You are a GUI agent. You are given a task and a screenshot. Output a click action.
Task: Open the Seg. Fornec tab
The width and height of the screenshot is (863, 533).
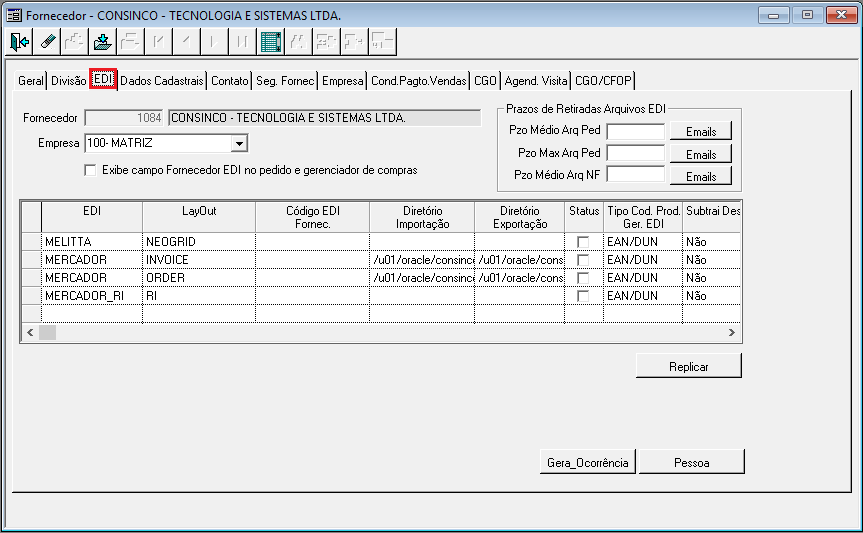pyautogui.click(x=285, y=81)
